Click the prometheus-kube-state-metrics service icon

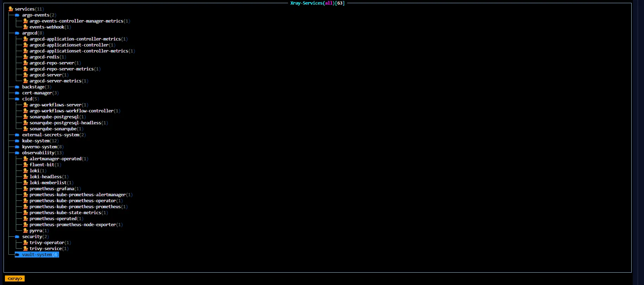(26, 213)
